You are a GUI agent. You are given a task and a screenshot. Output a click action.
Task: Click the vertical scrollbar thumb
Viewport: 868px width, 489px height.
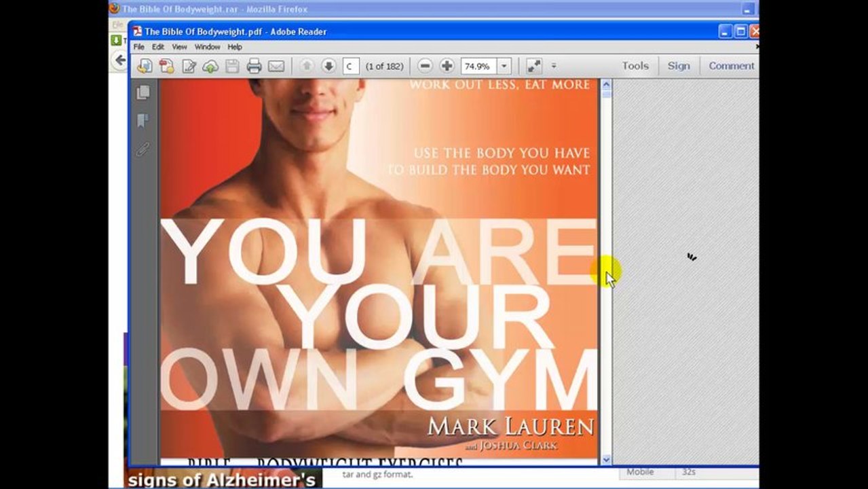click(x=606, y=94)
